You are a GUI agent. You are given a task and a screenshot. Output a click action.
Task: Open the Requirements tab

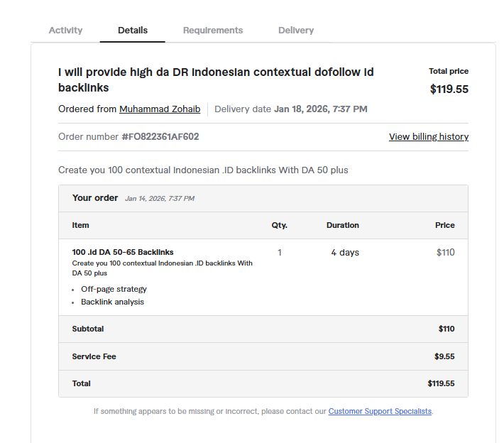click(213, 31)
